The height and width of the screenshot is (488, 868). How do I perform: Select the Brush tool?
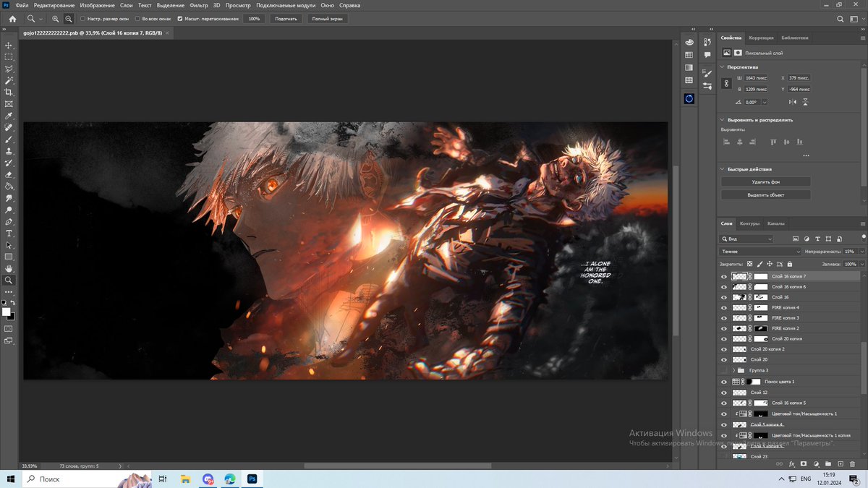coord(9,139)
